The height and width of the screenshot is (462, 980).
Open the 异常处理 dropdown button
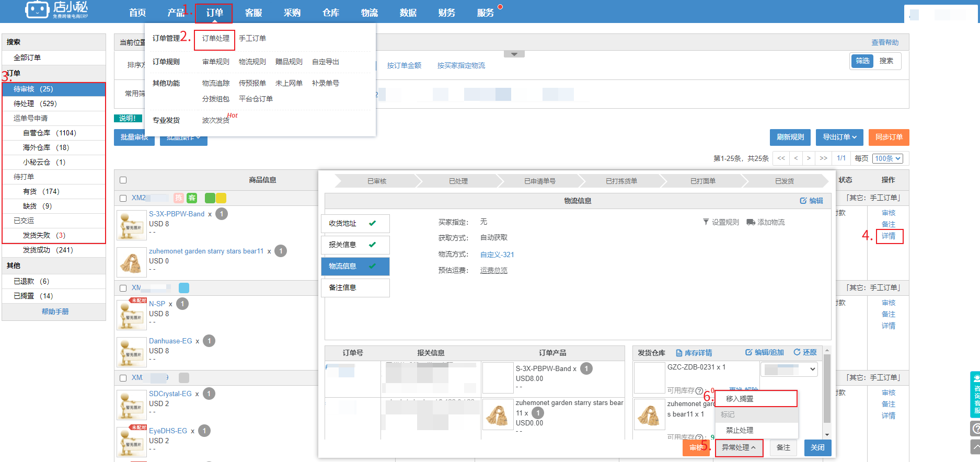[x=739, y=448]
